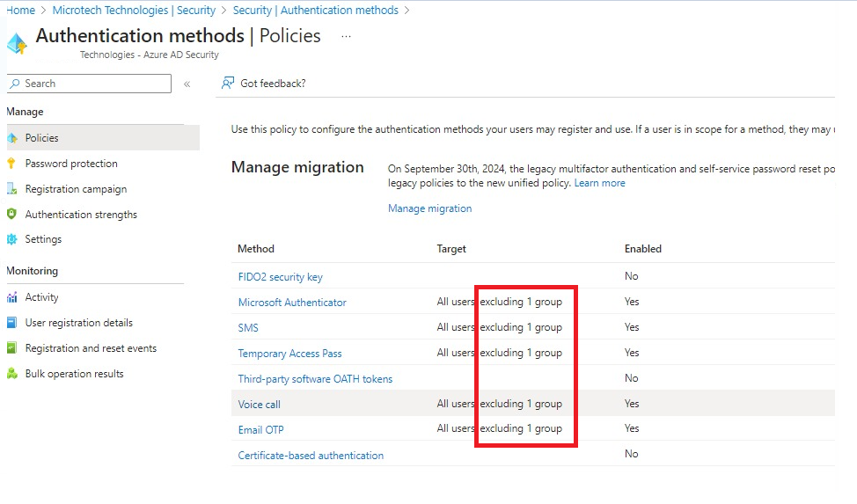Click the Enabled 'No' for FIDO2 security key

(x=631, y=276)
